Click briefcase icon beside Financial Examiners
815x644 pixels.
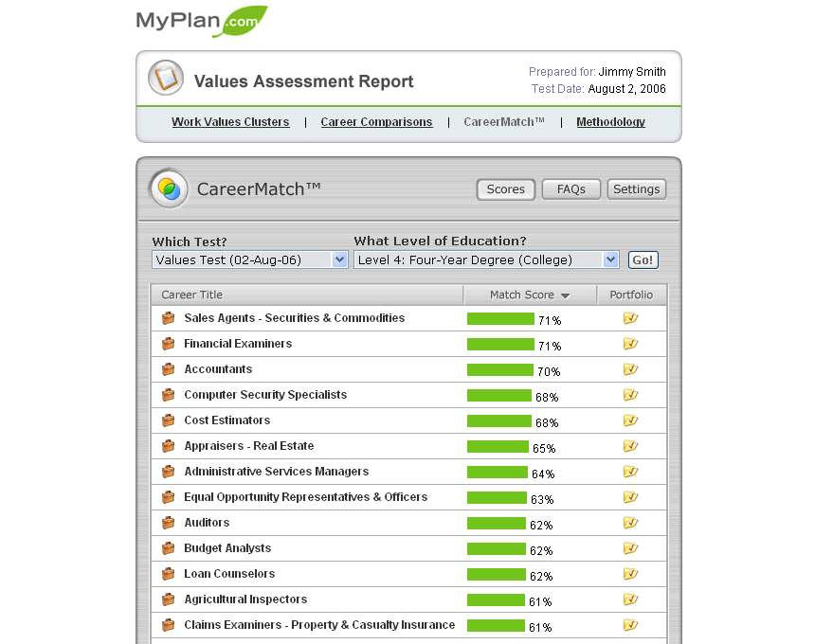click(168, 343)
